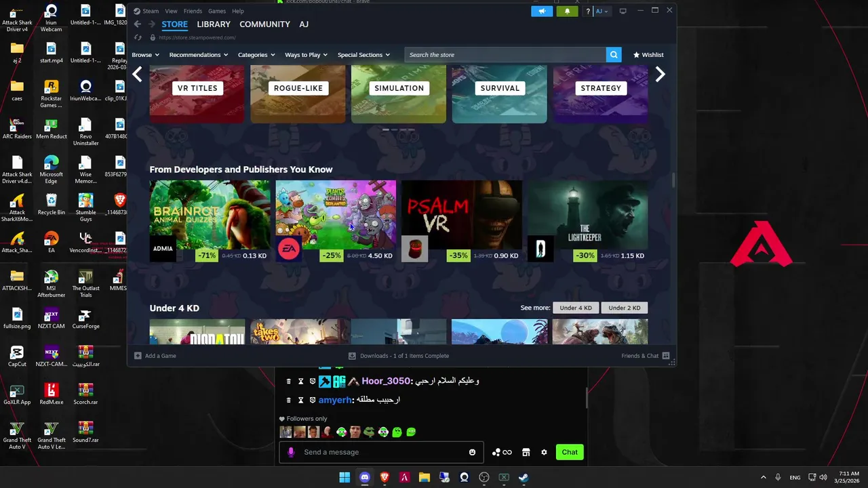This screenshot has height=488, width=868.
Task: Open emoji picker in chat box
Action: [x=473, y=452]
